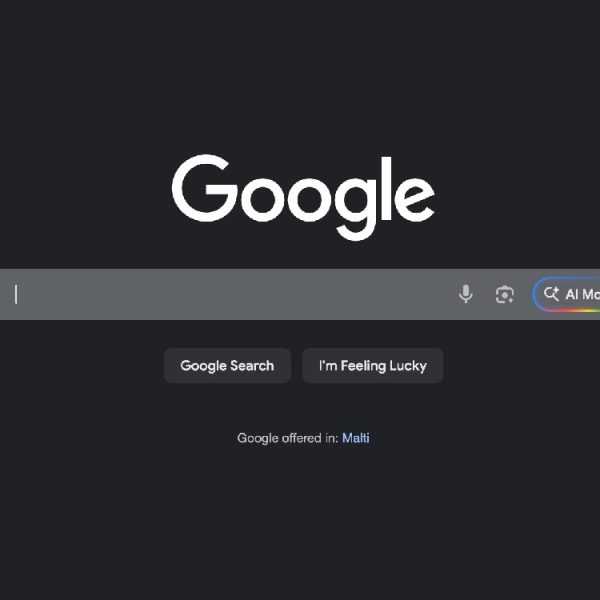Click the sparkle magnifier icon in AI Mode
Viewport: 600px width, 600px height.
point(551,294)
